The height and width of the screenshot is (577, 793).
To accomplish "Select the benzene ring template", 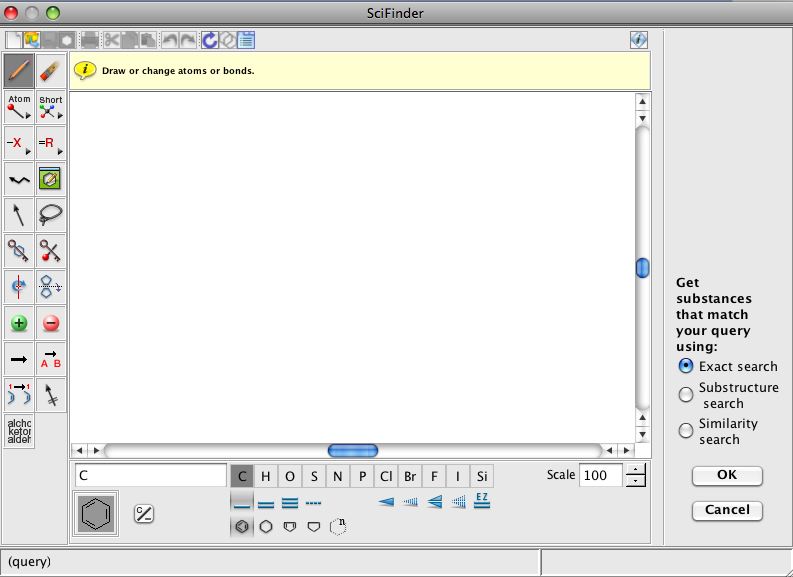I will (x=242, y=526).
